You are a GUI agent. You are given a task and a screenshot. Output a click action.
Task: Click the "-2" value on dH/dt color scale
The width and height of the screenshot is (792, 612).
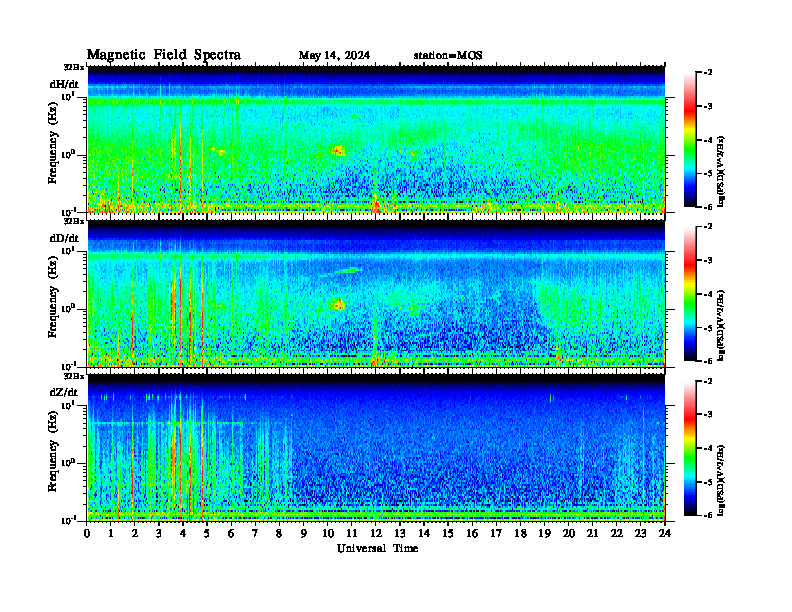click(708, 73)
